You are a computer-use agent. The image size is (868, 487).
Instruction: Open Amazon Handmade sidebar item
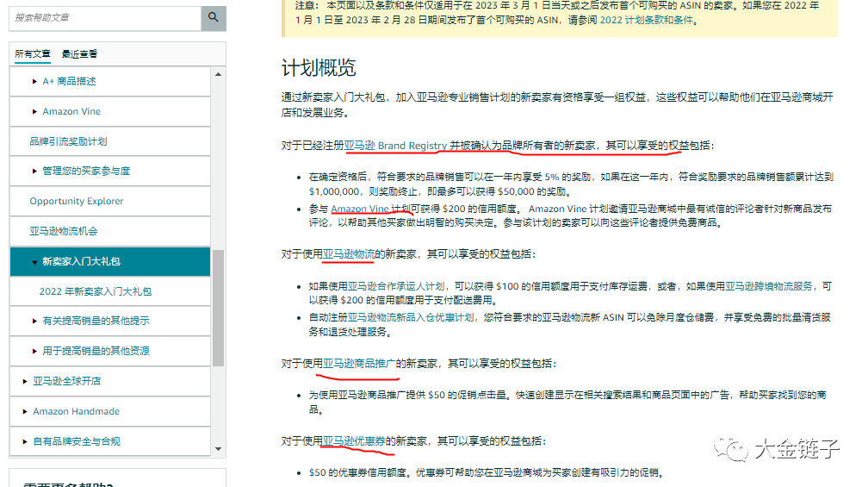pyautogui.click(x=76, y=411)
